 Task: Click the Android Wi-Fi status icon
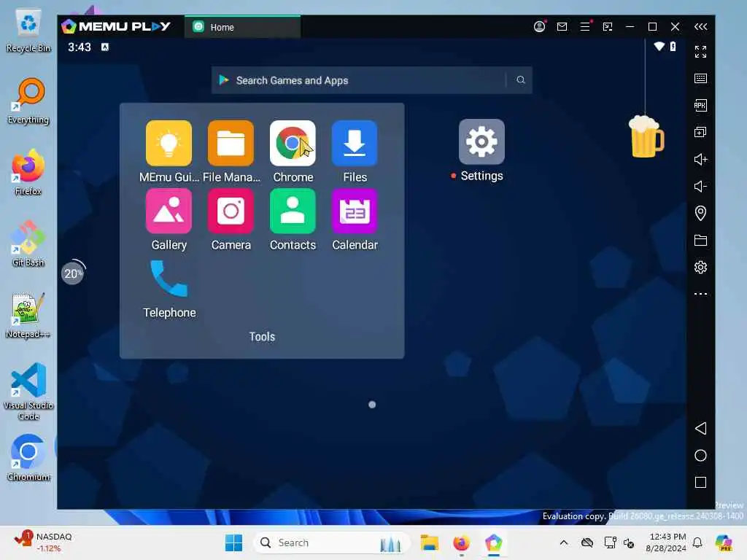point(659,46)
